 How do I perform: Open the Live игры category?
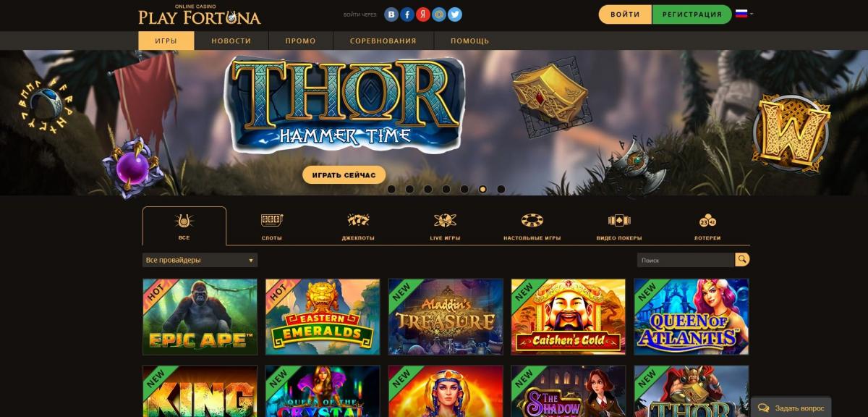coord(445,227)
